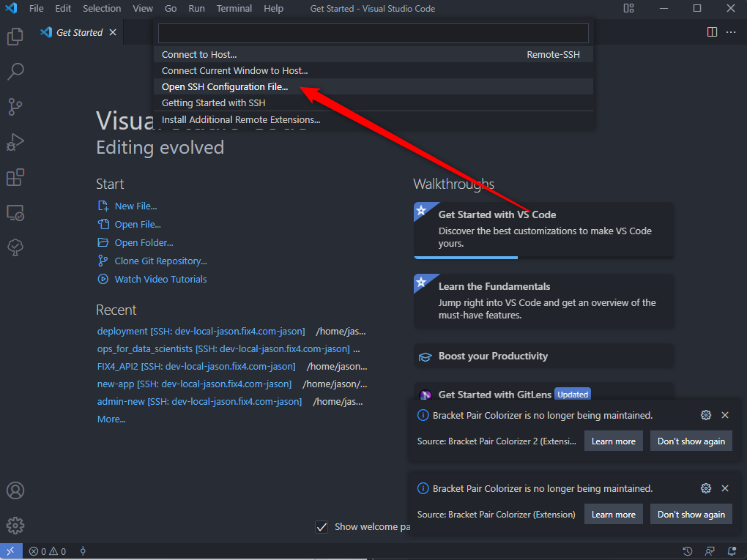This screenshot has width=747, height=560.
Task: Open gear settings on second Bracket Pair notification
Action: click(706, 488)
